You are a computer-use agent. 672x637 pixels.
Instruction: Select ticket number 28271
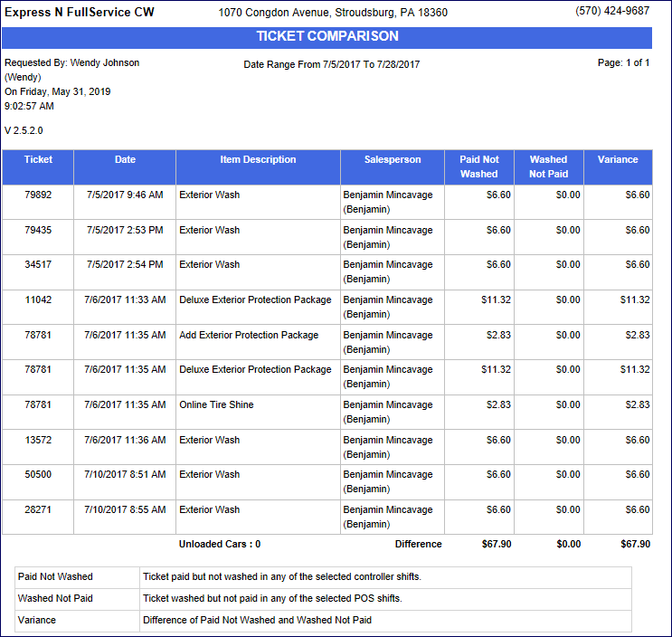(38, 509)
